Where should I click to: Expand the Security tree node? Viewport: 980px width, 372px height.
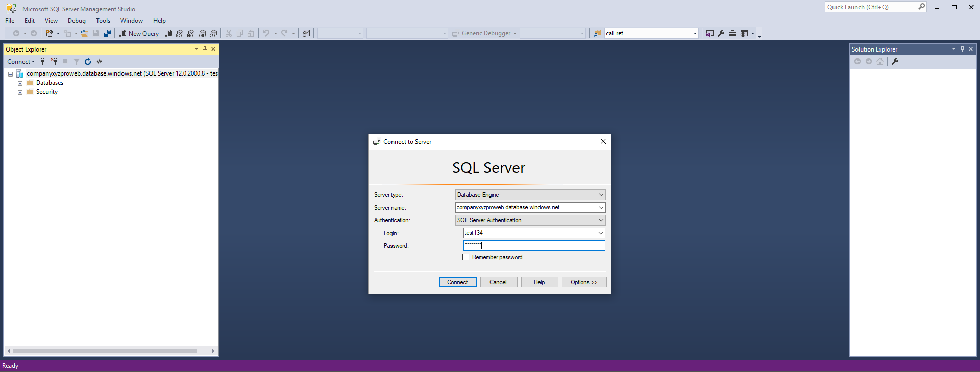pyautogui.click(x=20, y=92)
